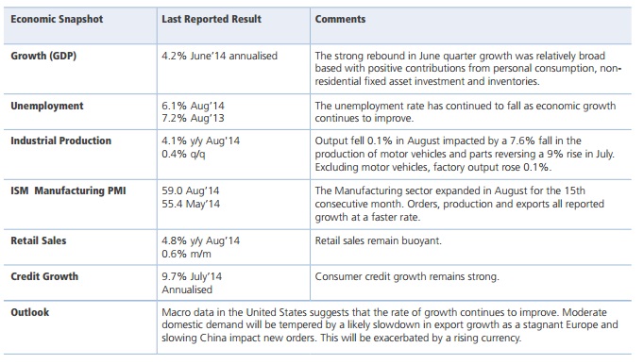Select the ISM Manufacturing PMI label
644x364 pixels.
[x=68, y=190]
